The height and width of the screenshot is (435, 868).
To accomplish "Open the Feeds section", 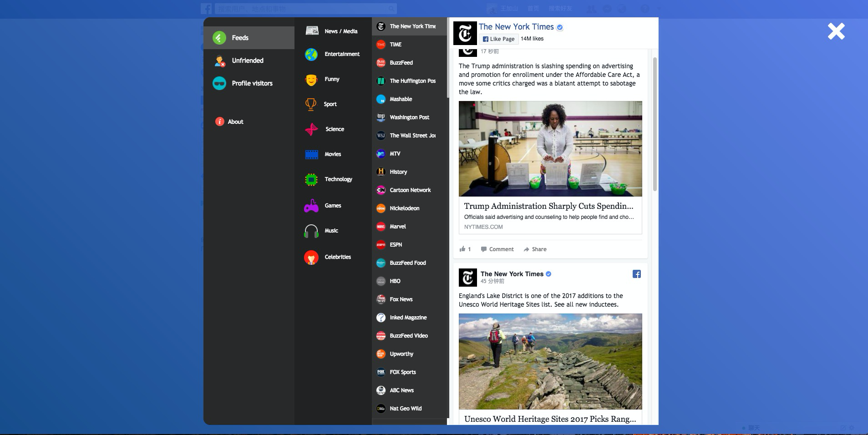I will [249, 38].
